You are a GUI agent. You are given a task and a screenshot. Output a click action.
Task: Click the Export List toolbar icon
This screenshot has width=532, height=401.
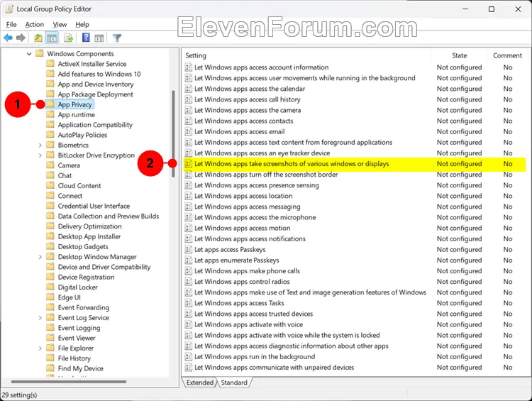pos(69,38)
